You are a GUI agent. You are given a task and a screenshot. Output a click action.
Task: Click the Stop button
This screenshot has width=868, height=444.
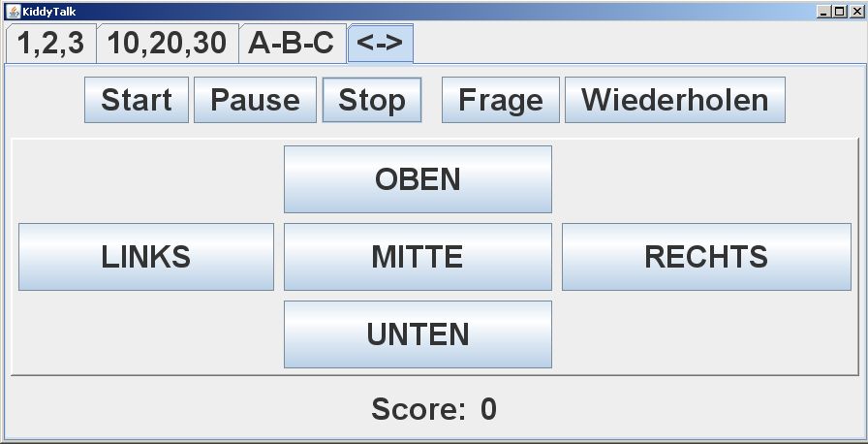[372, 100]
